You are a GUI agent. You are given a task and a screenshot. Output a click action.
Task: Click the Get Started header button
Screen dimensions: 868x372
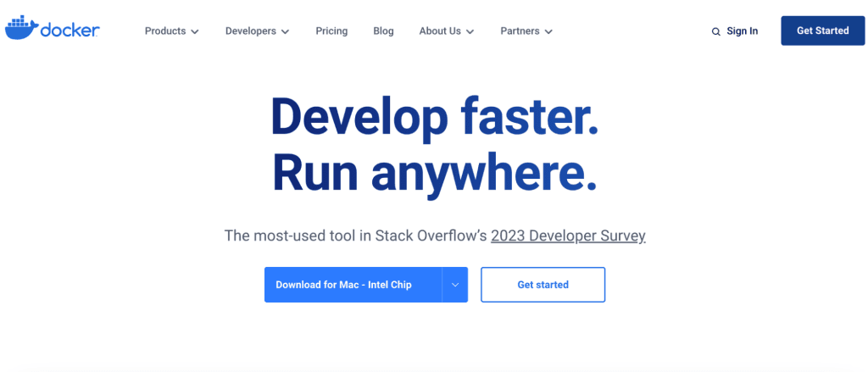point(822,31)
